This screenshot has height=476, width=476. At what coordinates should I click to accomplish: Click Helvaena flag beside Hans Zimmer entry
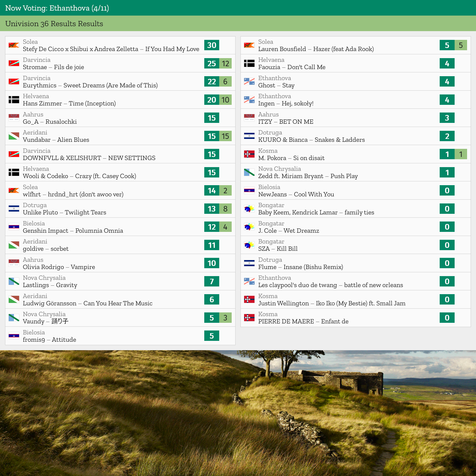tap(14, 99)
